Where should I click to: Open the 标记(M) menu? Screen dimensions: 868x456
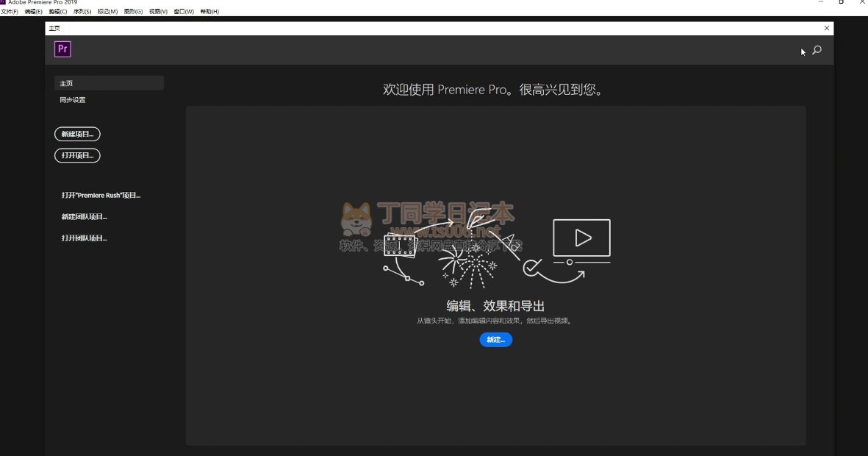pos(107,12)
